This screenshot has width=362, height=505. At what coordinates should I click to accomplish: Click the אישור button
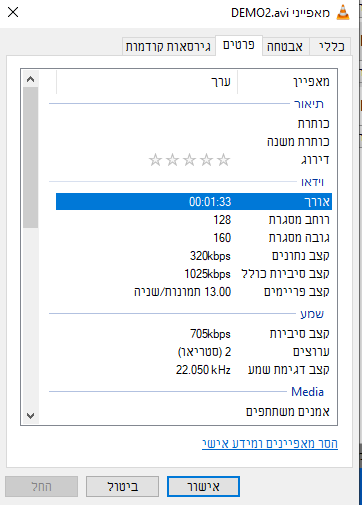point(203,487)
